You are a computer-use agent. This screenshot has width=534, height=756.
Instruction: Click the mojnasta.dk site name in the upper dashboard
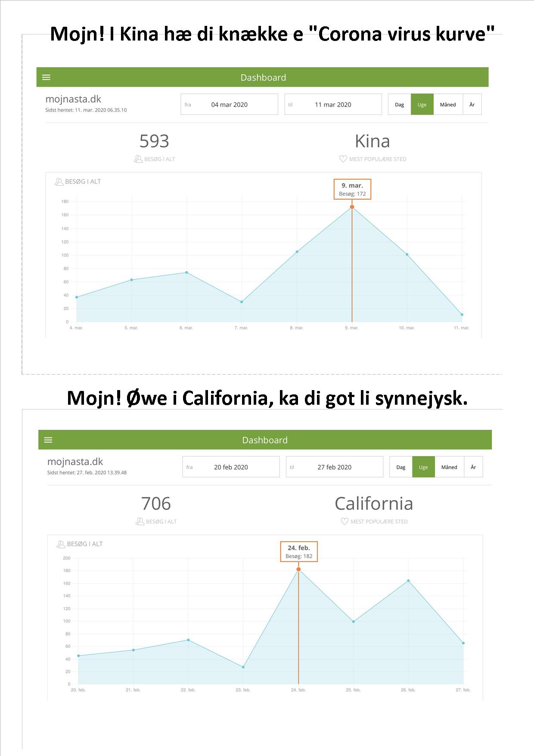point(73,99)
